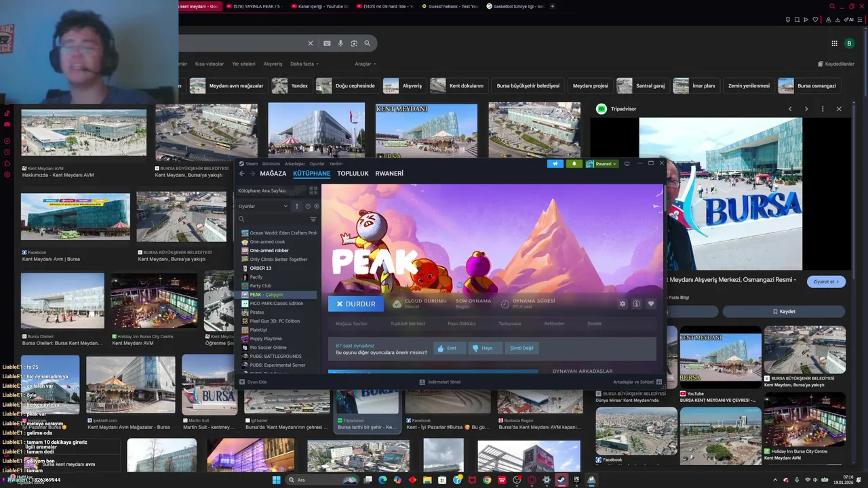
Task: Open advanced filter icon beside library search
Action: 313,219
